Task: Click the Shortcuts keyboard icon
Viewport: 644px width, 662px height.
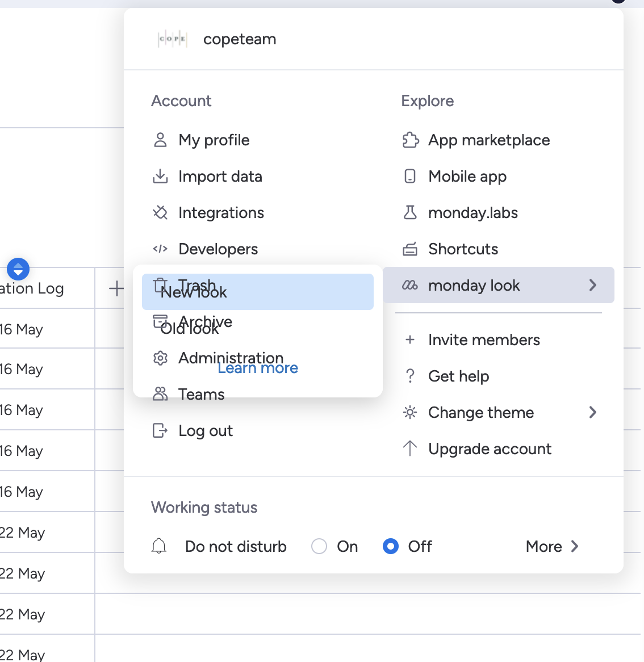Action: tap(410, 249)
